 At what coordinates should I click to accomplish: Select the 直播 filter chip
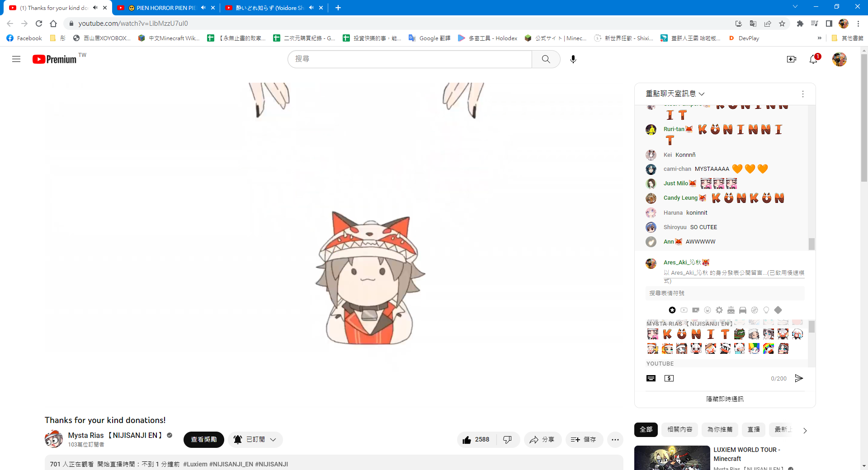click(754, 429)
